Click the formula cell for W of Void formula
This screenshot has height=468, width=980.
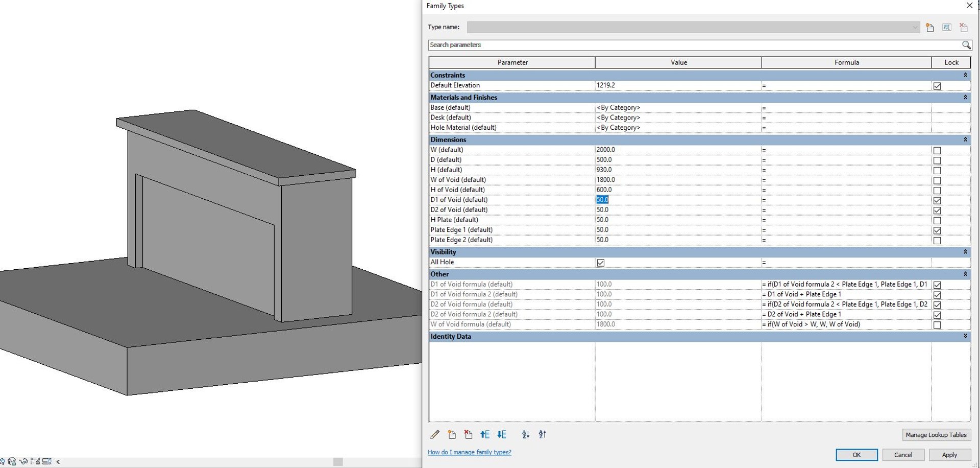point(847,324)
